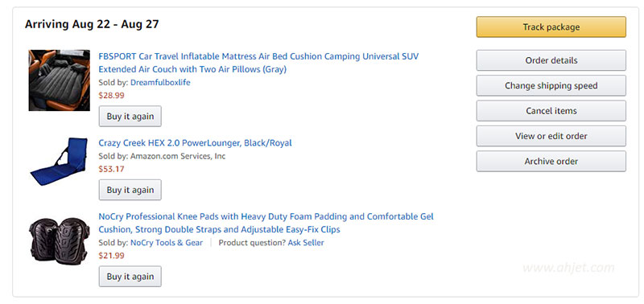The width and height of the screenshot is (644, 304).
Task: Visit NoCry Tools & Gear seller page
Action: [167, 242]
